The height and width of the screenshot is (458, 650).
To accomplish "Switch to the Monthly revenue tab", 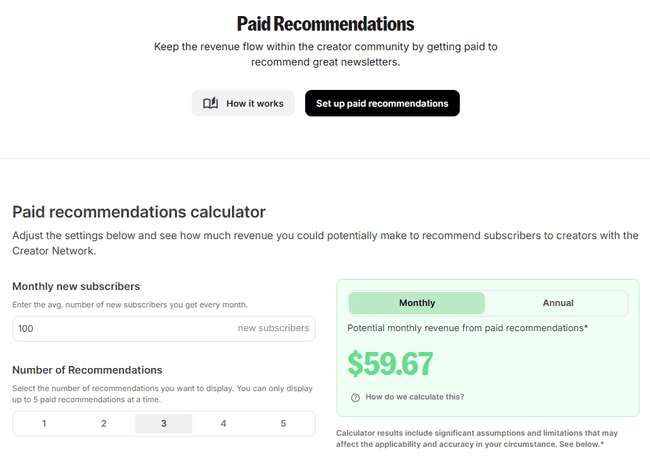I will [x=416, y=303].
